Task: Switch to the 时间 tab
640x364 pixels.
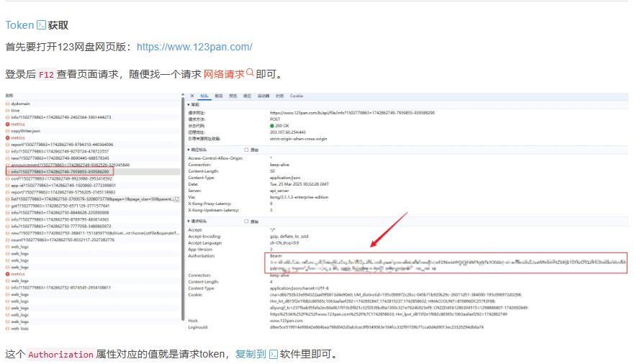Action: click(279, 96)
